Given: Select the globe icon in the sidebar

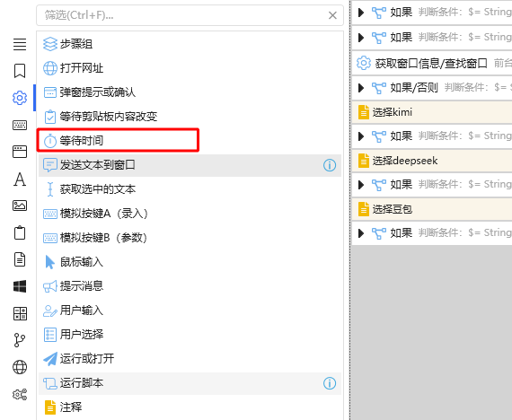Looking at the screenshot, I should (x=20, y=367).
